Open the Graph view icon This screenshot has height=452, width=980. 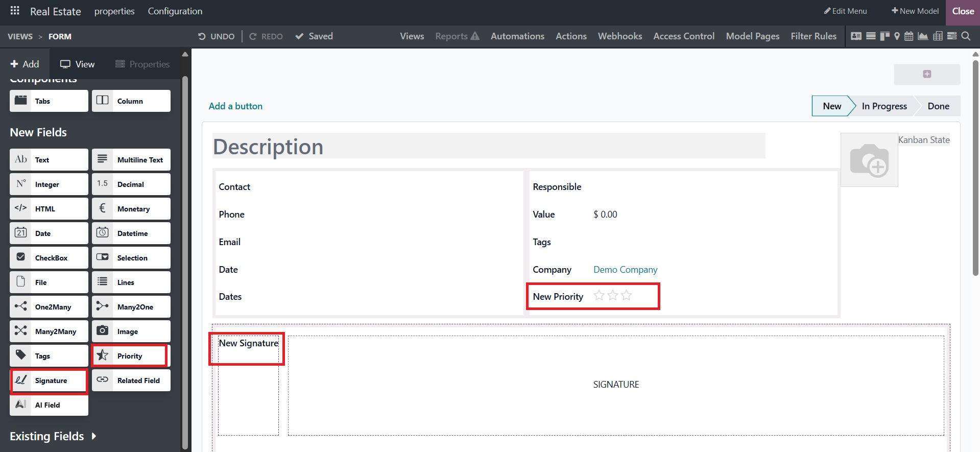click(x=923, y=36)
